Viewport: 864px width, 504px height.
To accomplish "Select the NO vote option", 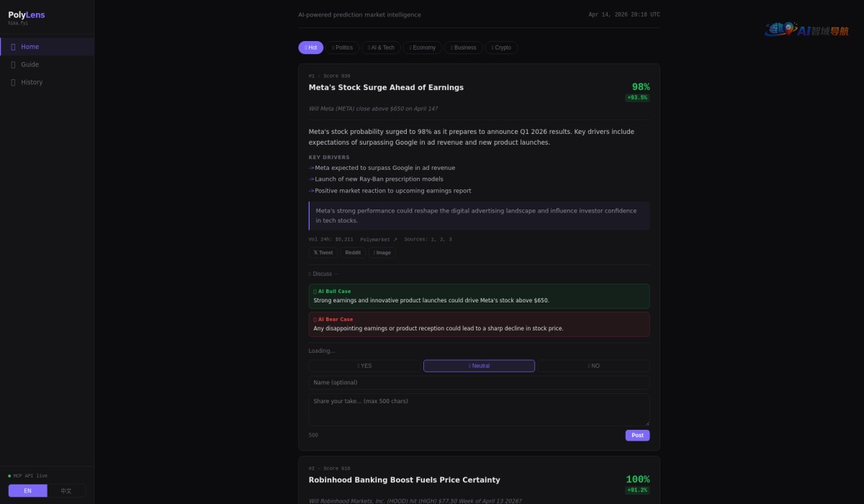I will [x=593, y=366].
